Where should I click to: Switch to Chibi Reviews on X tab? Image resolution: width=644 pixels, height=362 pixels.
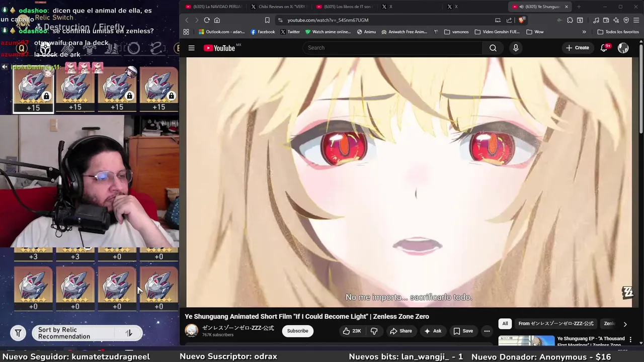[x=278, y=7]
